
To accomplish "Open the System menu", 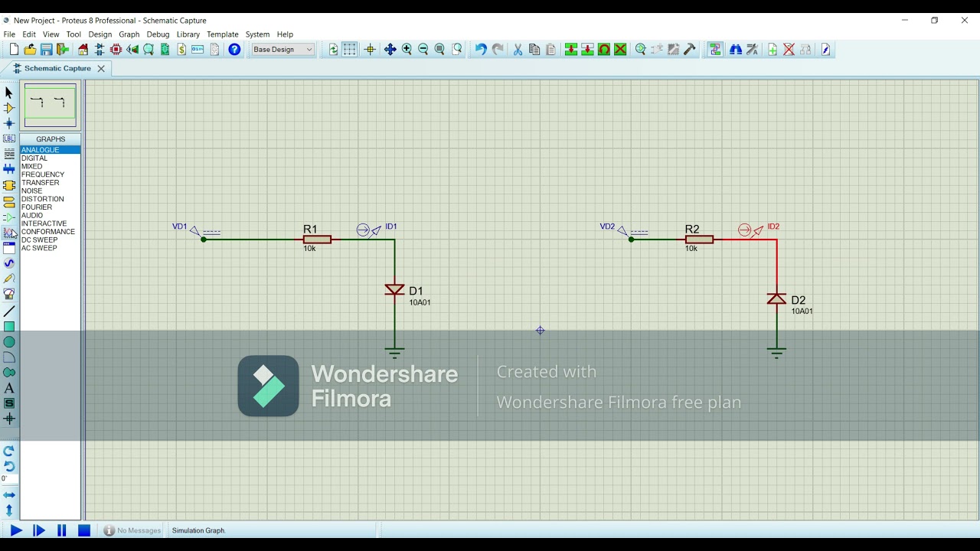I will (x=258, y=34).
